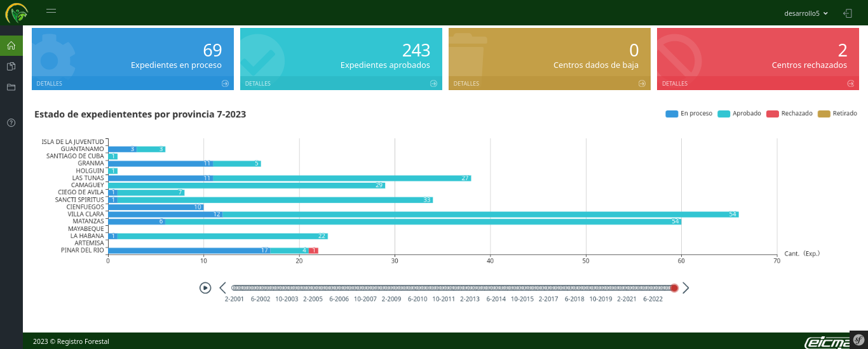Select the current red timeline marker
Image resolution: width=868 pixels, height=349 pixels.
[x=674, y=287]
